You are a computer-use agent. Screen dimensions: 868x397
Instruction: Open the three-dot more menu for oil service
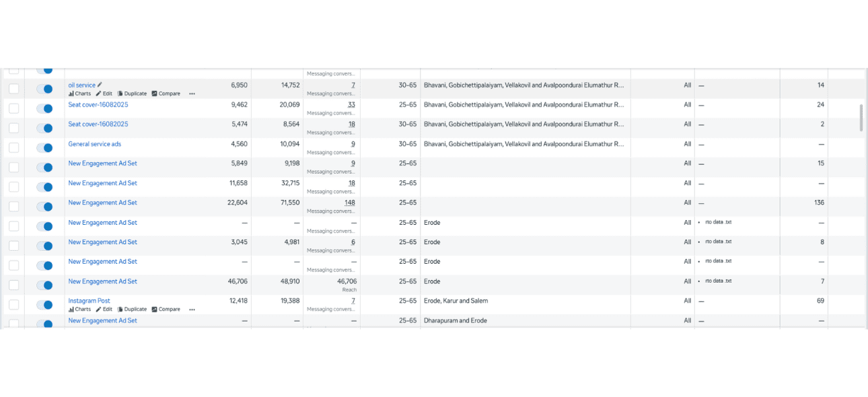192,94
